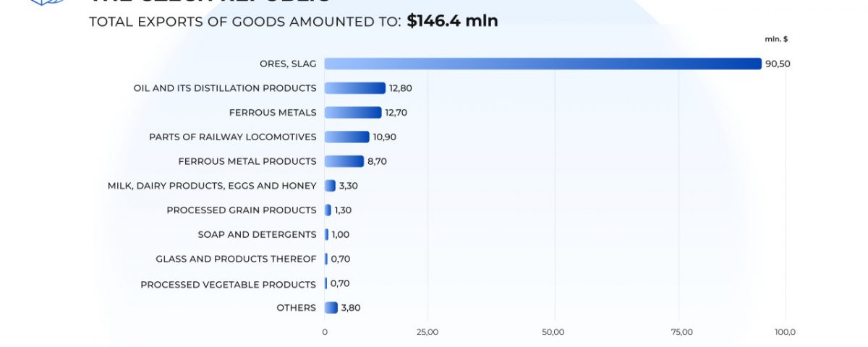Click the $146.4 mln total amount
Viewport: 868px width, 347px height.
(452, 21)
